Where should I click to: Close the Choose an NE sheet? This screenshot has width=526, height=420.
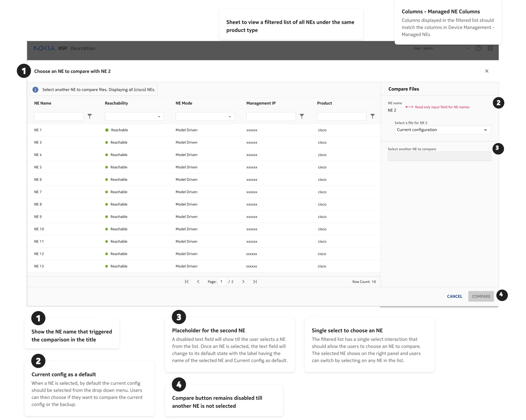[x=487, y=71]
